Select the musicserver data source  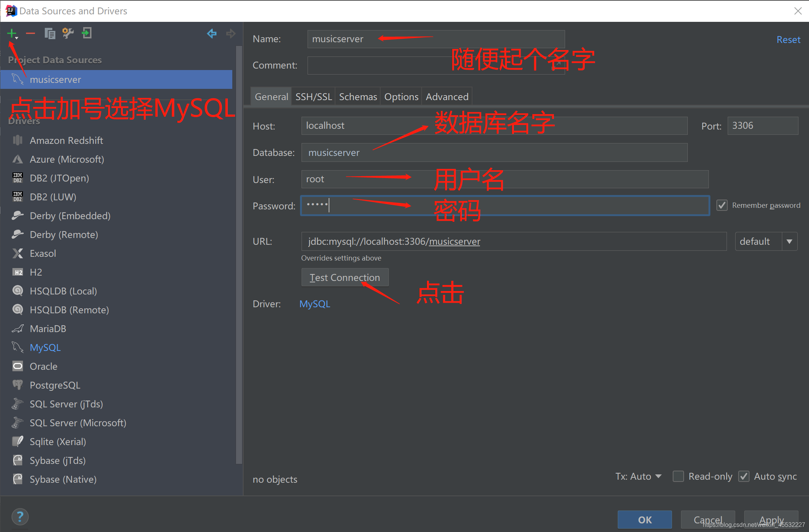116,79
